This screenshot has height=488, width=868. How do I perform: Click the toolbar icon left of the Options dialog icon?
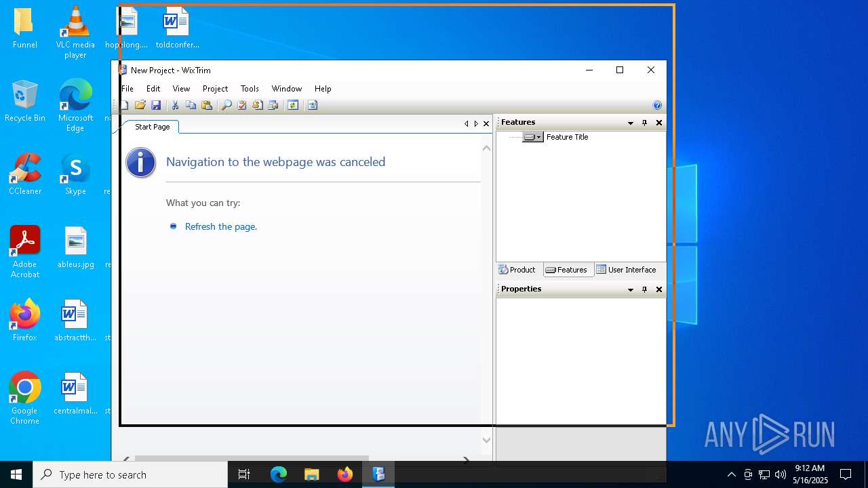click(x=258, y=105)
